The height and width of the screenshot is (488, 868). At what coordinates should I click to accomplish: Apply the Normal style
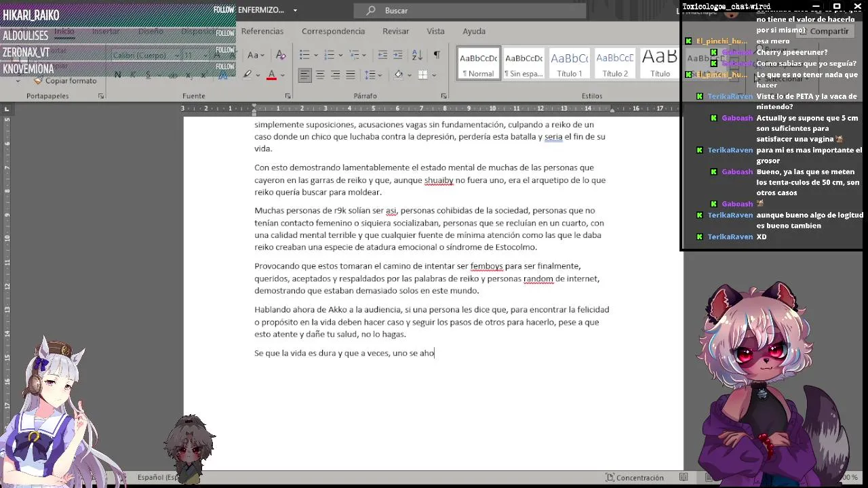(x=479, y=63)
